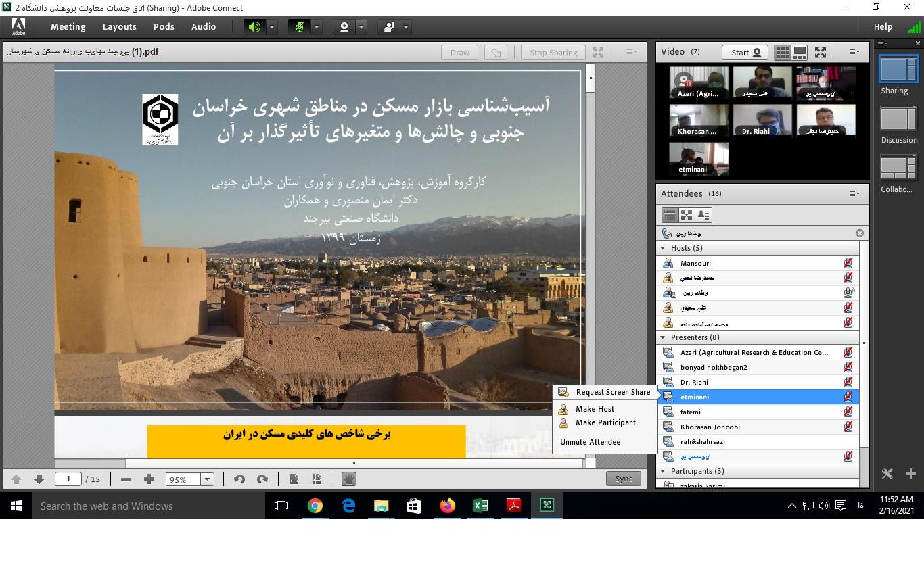
Task: Select the hand pan tool
Action: click(349, 479)
